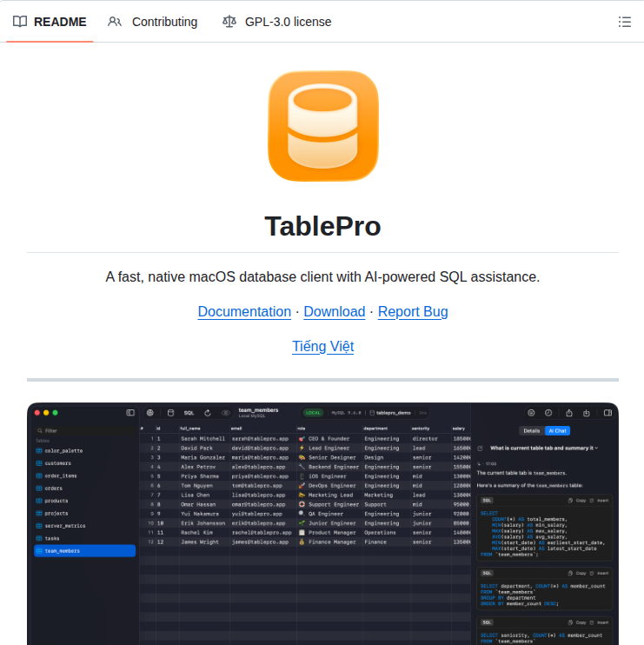Screen dimensions: 644x645
Task: Click the scales icon beside GPL-3.0 license
Action: tap(229, 22)
